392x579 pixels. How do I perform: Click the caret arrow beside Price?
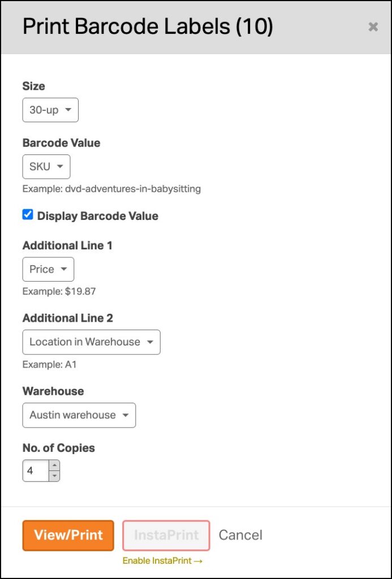(x=63, y=269)
